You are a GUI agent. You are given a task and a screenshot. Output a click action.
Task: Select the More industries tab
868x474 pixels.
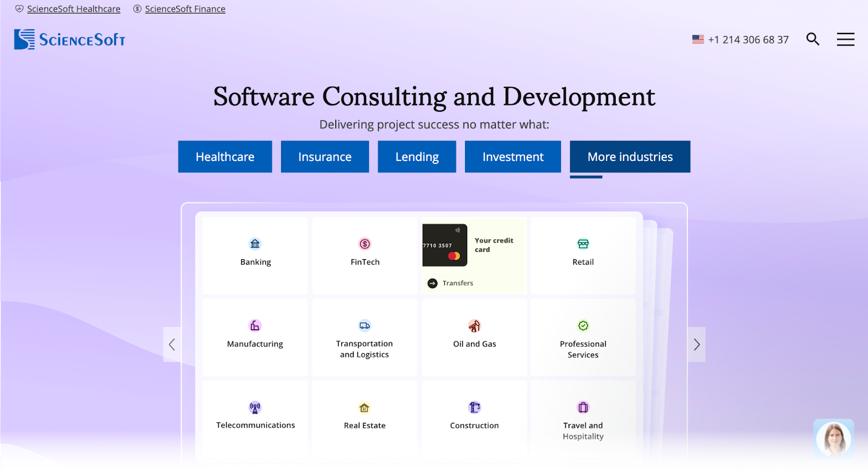(x=630, y=157)
